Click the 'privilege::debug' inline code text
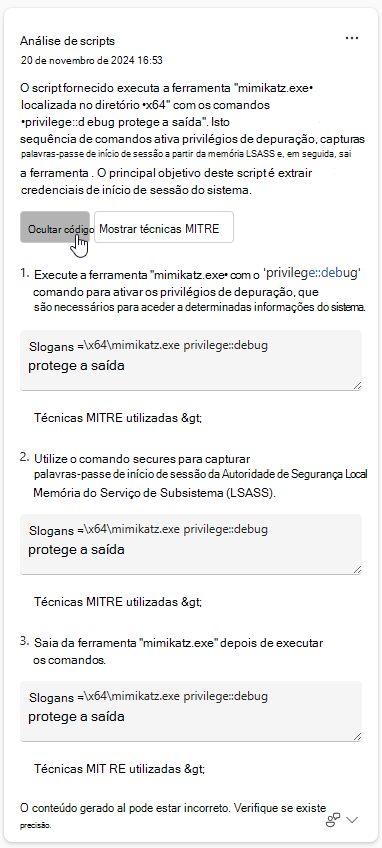The image size is (382, 848). tap(312, 273)
